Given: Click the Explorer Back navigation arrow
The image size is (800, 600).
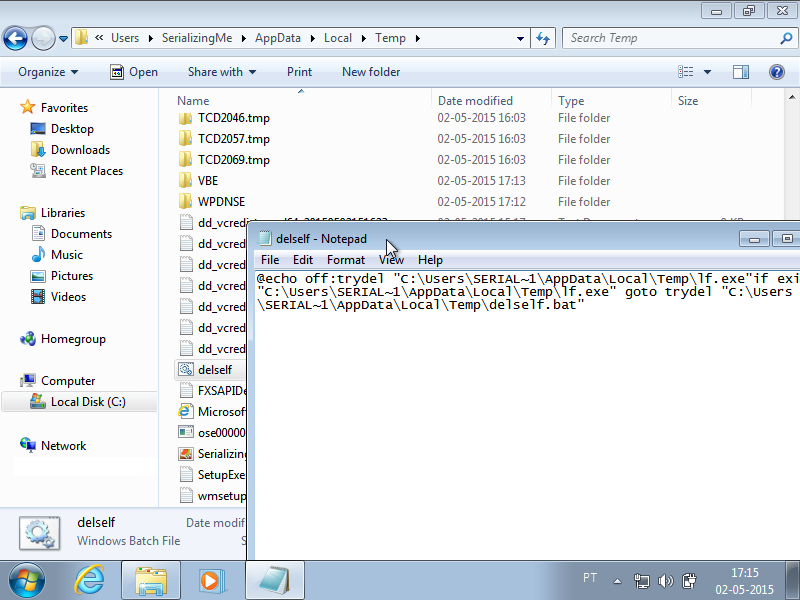Looking at the screenshot, I should 15,39.
